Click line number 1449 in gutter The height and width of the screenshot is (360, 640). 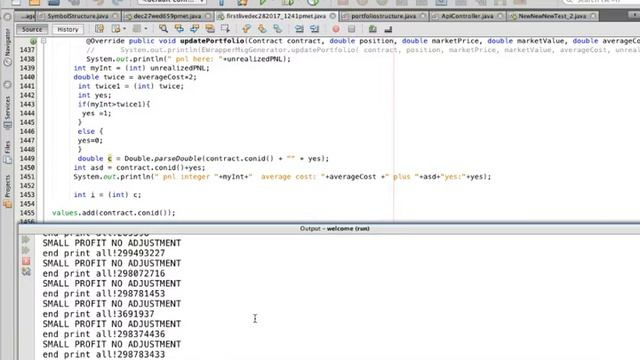[x=27, y=158]
